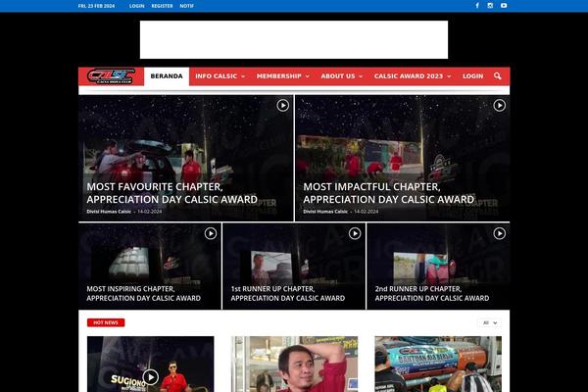Screen dimensions: 588x392
Task: Select the Beranda tab
Action: [x=167, y=76]
